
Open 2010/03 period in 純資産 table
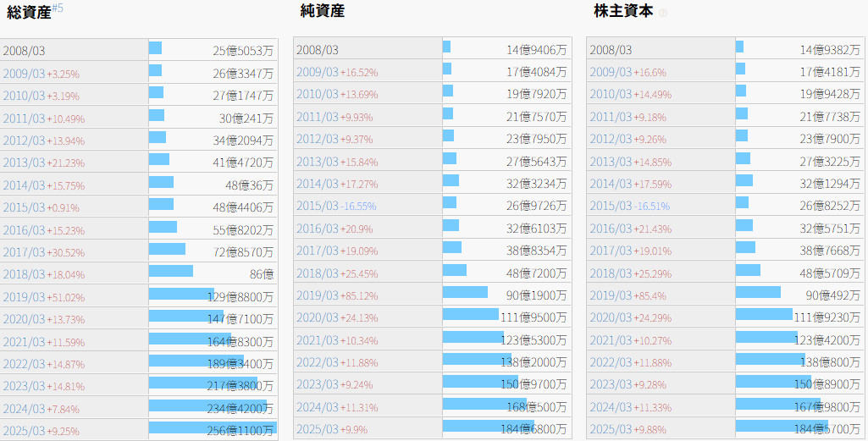(x=318, y=94)
